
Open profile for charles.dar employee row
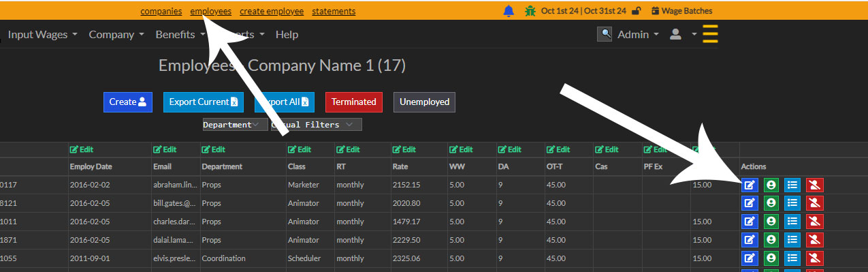771,222
